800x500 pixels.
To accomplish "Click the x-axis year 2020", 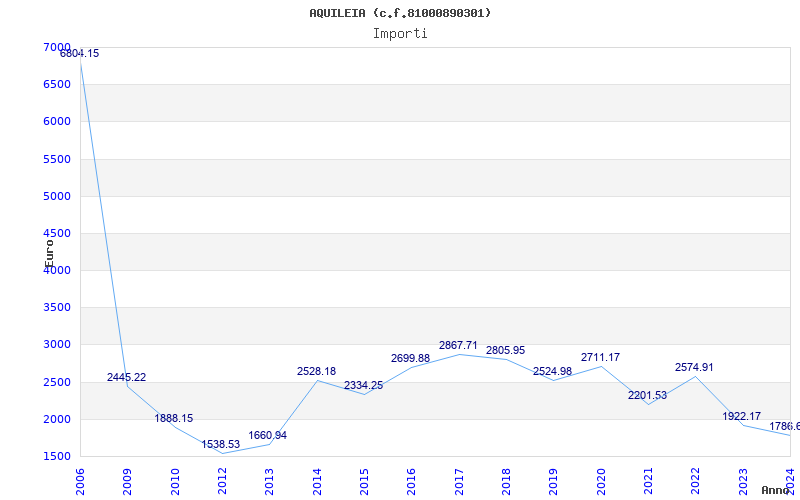I will [601, 482].
